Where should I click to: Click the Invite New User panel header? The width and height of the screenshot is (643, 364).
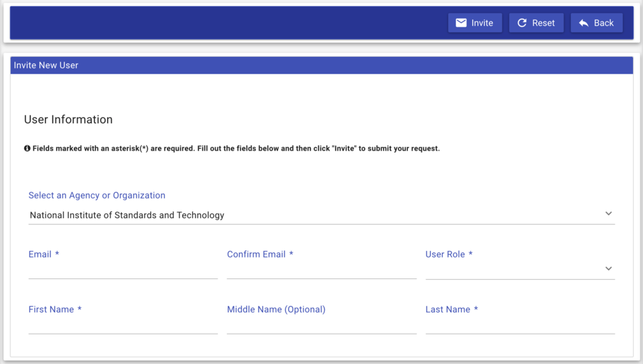click(321, 65)
